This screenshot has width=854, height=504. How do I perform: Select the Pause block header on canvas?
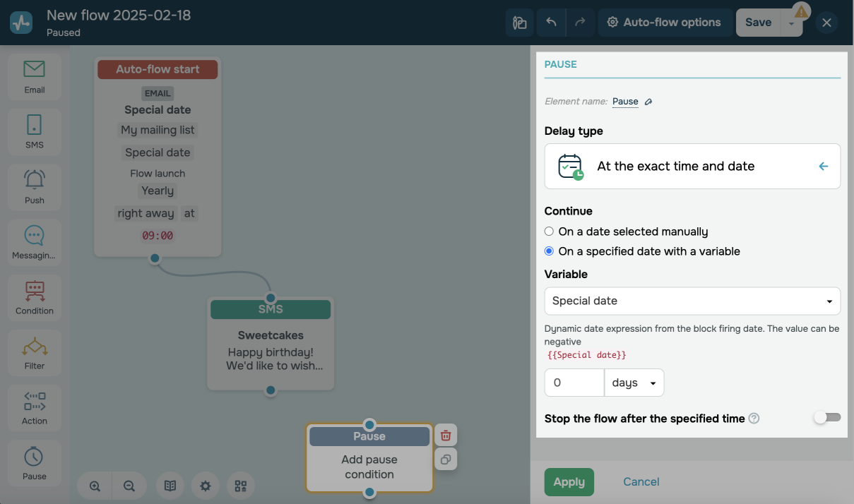[x=369, y=436]
